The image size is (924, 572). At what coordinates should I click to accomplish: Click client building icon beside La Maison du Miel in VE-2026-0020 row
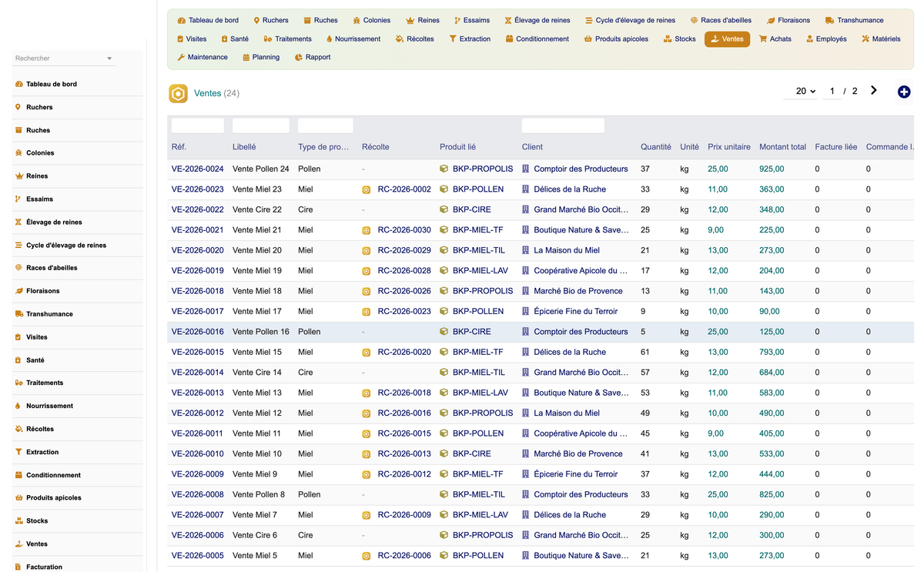tap(526, 250)
